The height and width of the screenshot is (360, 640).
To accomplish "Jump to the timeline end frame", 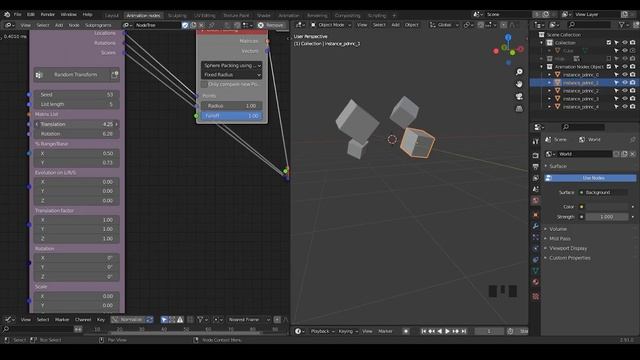I will 464,331.
